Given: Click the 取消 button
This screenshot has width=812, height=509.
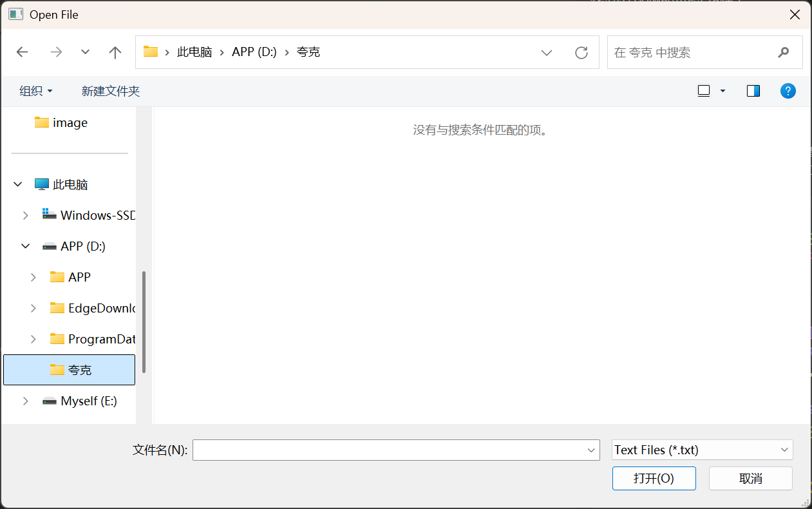Looking at the screenshot, I should [x=751, y=478].
